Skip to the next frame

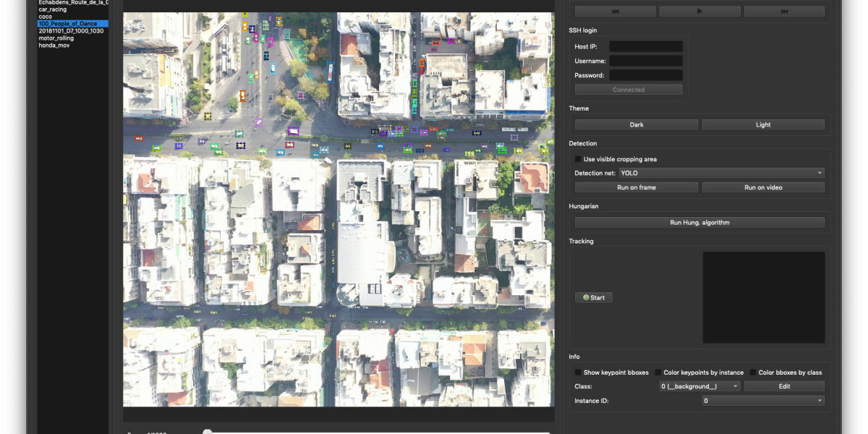pyautogui.click(x=784, y=12)
